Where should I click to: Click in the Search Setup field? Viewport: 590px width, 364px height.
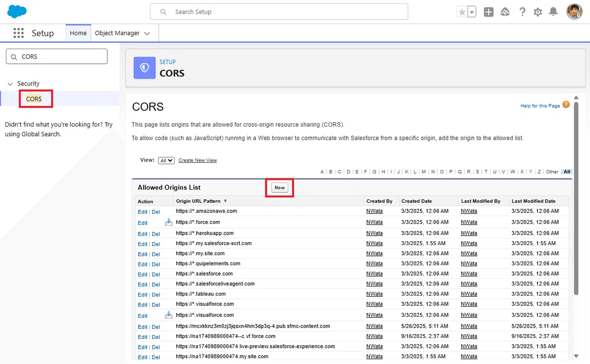pos(279,12)
